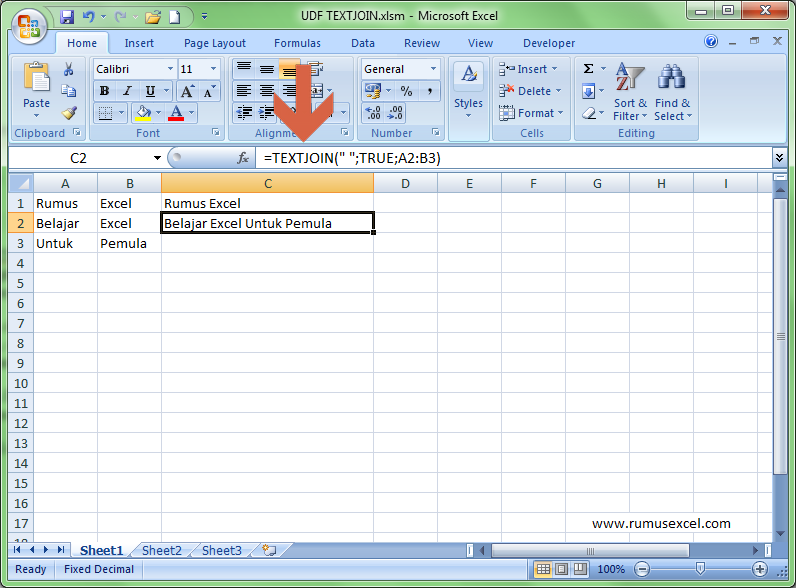Open the Name Box C2 dropdown
This screenshot has height=588, width=796.
(157, 158)
